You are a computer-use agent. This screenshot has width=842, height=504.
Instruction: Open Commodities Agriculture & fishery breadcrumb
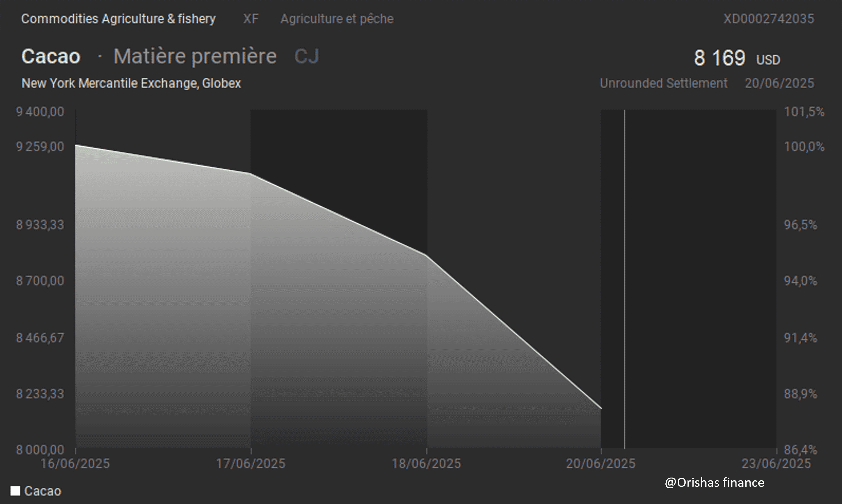[118, 19]
